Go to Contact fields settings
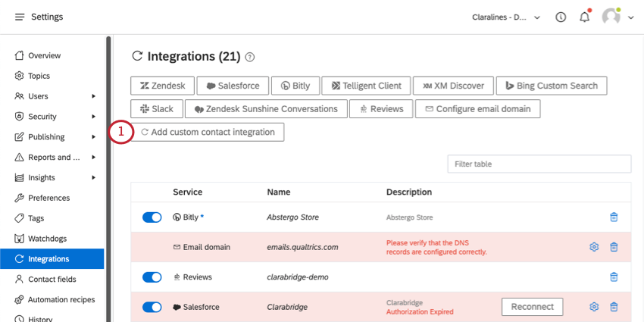 click(52, 279)
